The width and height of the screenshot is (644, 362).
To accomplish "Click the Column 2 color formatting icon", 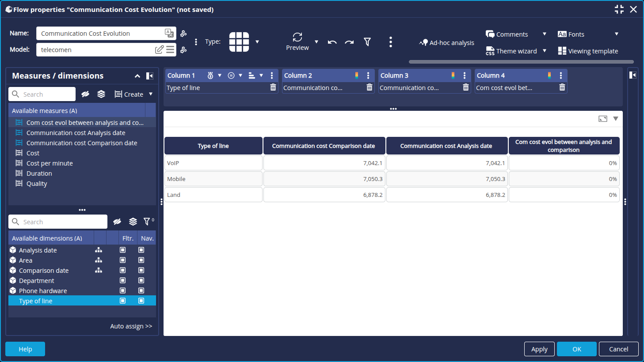I will coord(357,75).
